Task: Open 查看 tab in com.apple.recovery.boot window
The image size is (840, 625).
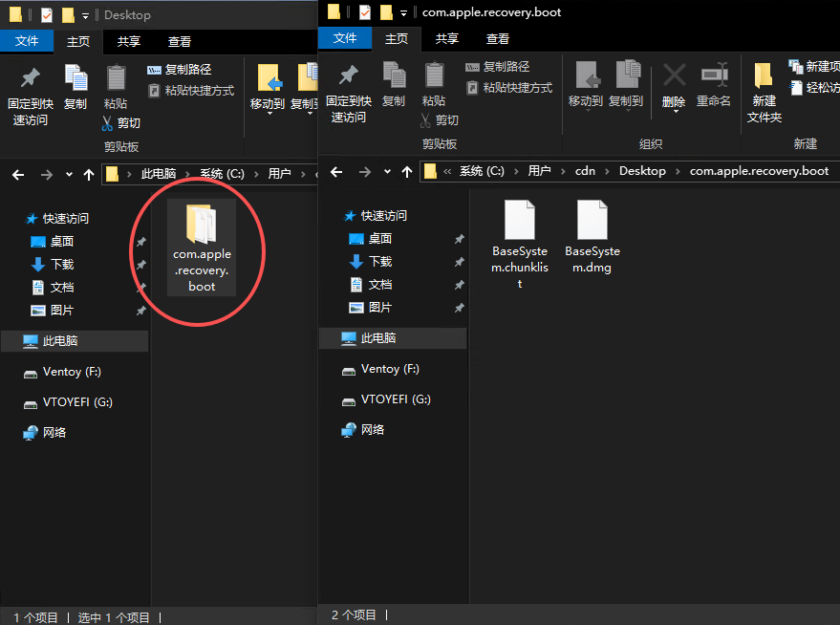Action: coord(498,38)
